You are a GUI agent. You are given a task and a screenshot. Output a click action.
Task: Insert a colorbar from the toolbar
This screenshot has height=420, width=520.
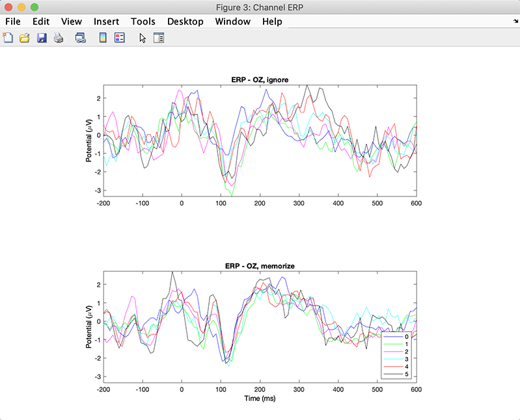pyautogui.click(x=102, y=38)
